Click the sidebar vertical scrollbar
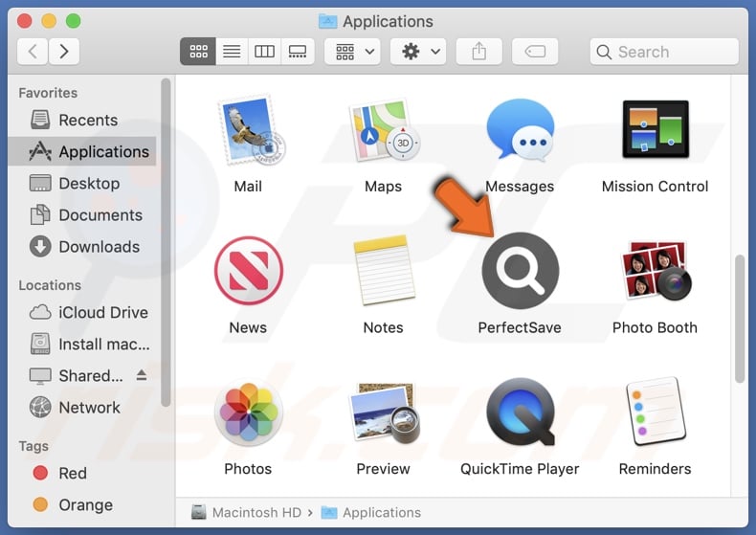This screenshot has height=535, width=756. click(x=166, y=242)
